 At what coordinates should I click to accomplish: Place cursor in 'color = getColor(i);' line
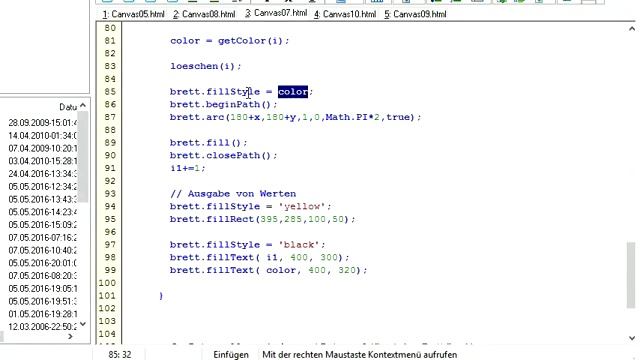(x=229, y=41)
